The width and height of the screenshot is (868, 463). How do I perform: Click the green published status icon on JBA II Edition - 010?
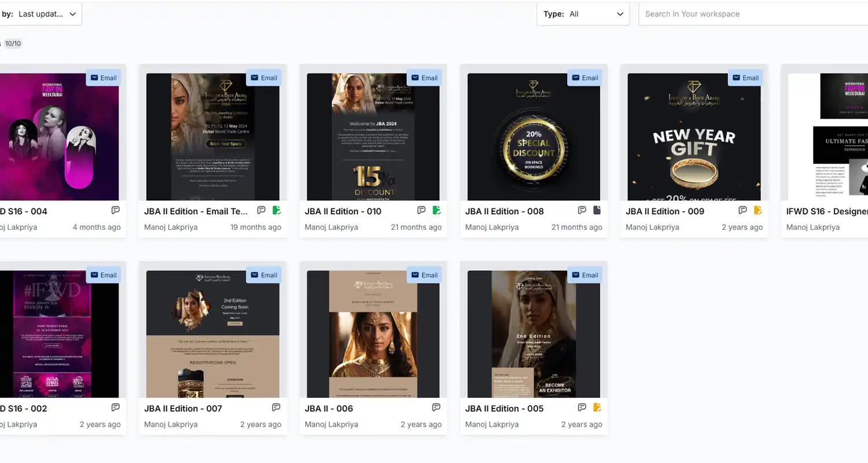coord(437,210)
